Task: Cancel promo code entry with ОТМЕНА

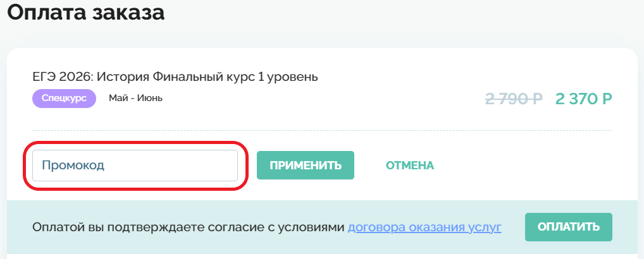Action: coord(410,166)
